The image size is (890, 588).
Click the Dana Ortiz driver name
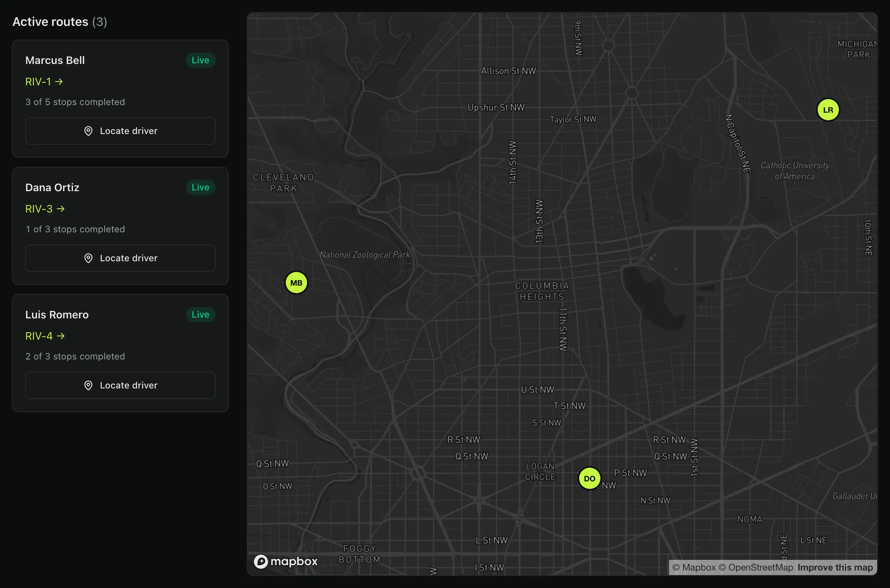(x=52, y=187)
